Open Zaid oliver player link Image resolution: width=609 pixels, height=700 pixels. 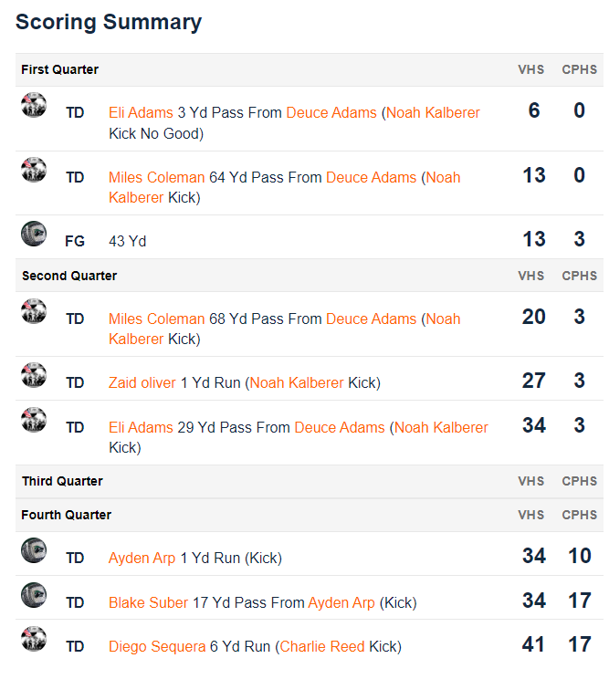(142, 382)
